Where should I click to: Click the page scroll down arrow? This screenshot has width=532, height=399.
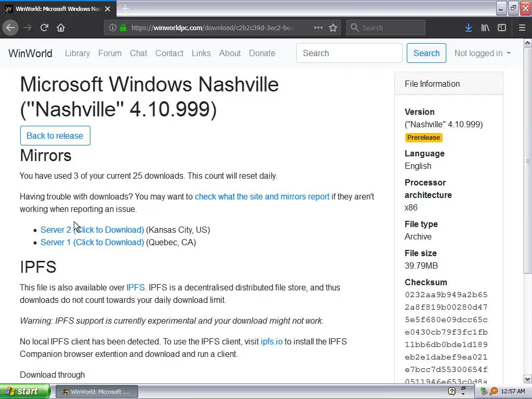click(528, 379)
